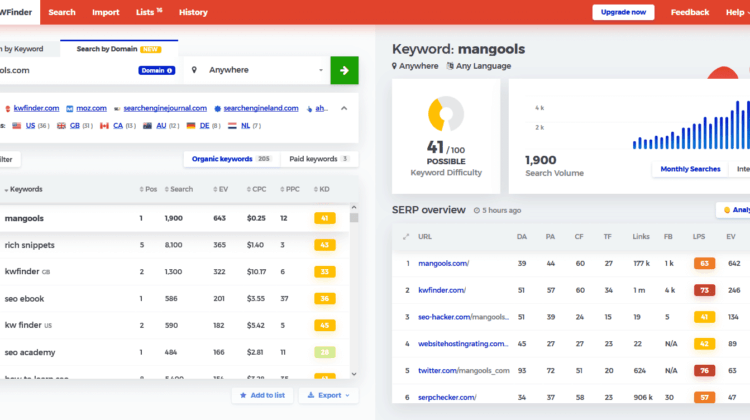
Task: Select the NL country flag icon
Action: [232, 126]
